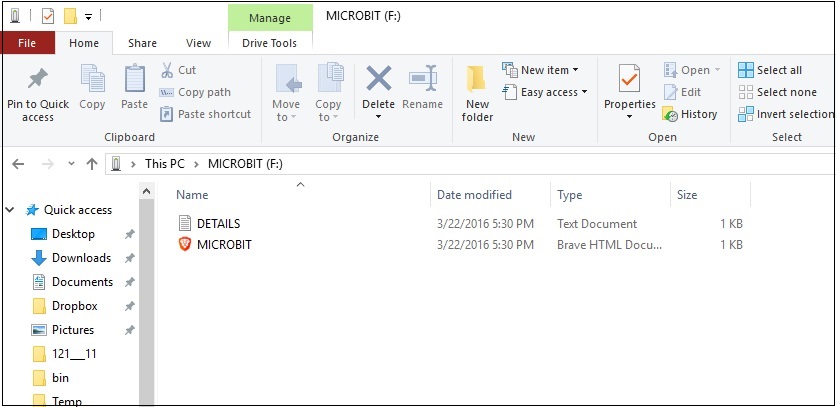The height and width of the screenshot is (407, 836).
Task: Open the recent locations dropdown arrow
Action: (x=71, y=164)
